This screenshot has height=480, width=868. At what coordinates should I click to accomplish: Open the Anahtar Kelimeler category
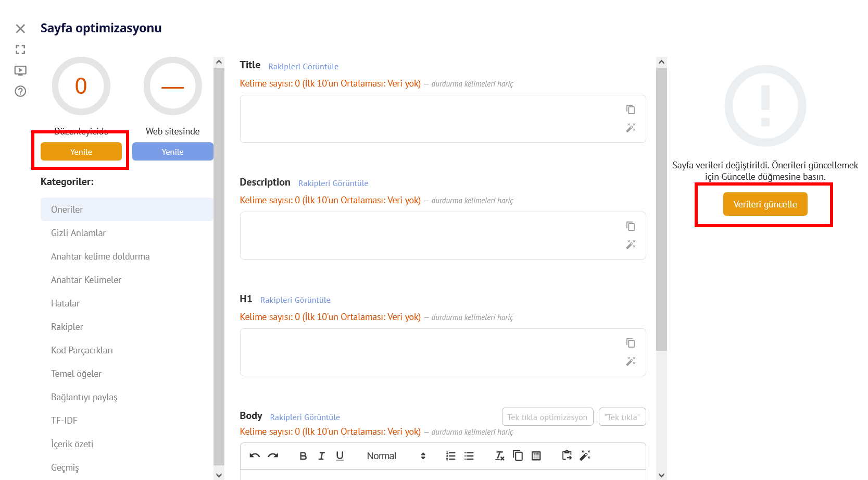point(86,280)
